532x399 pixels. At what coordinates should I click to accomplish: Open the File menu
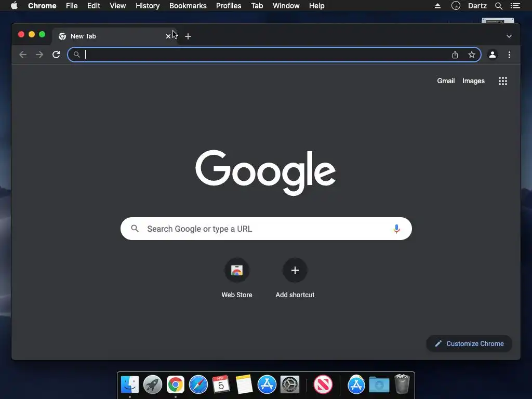tap(72, 6)
